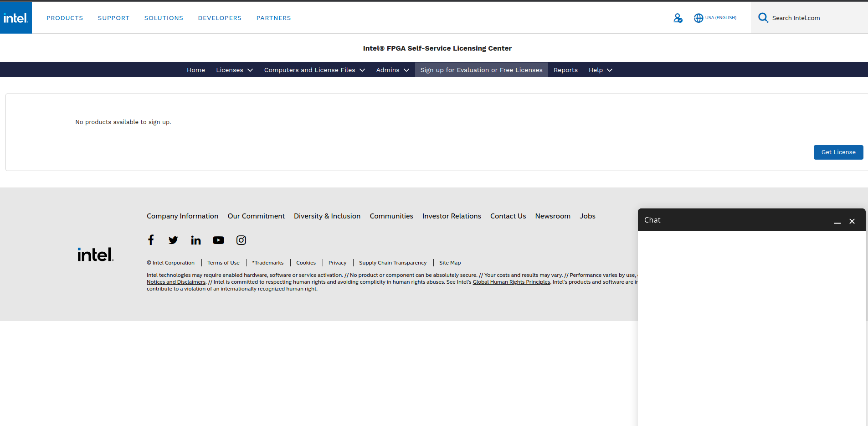Click the © Intel Corporation footer text
This screenshot has width=868, height=426.
pos(170,263)
